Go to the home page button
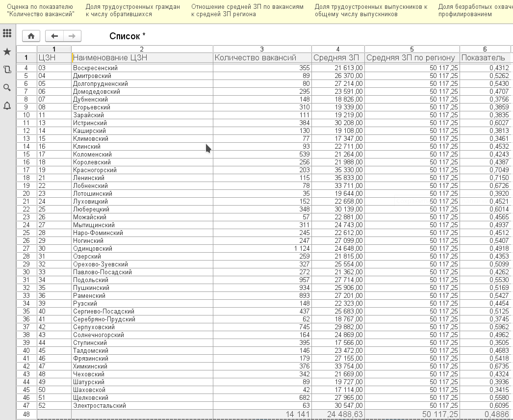This screenshot has width=513, height=420. tap(31, 36)
